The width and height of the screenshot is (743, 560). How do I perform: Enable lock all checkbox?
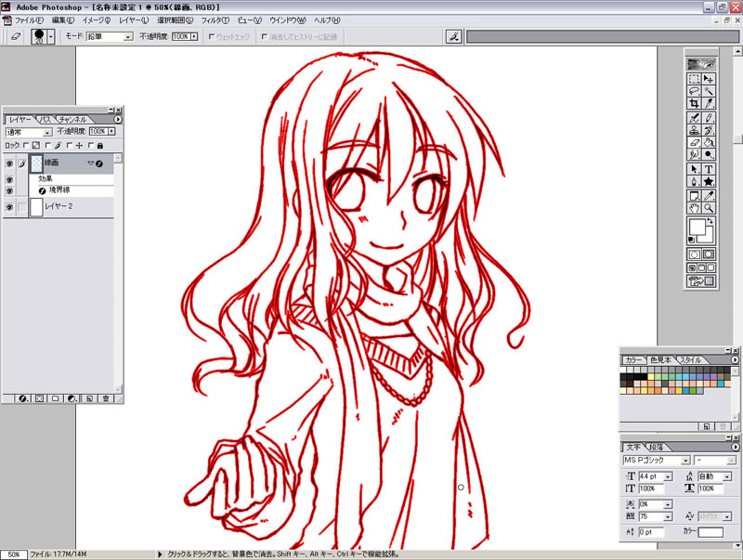coord(91,146)
